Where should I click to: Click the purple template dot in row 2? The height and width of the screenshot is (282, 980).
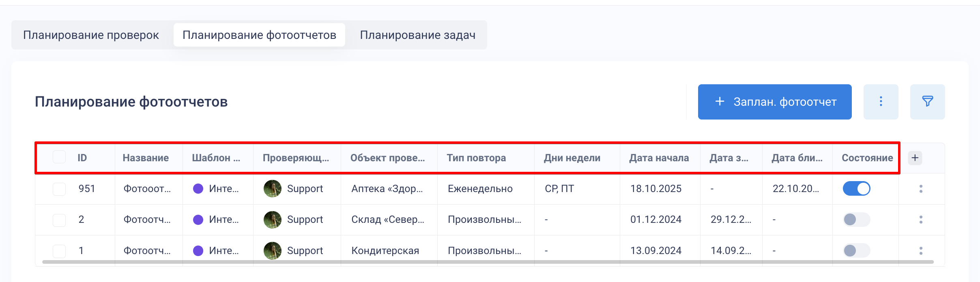click(x=198, y=220)
